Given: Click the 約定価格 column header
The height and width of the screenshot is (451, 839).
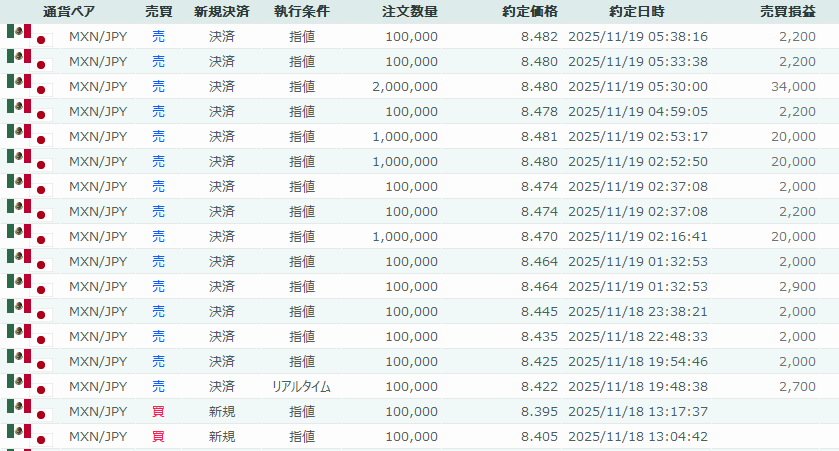Looking at the screenshot, I should pyautogui.click(x=530, y=11).
